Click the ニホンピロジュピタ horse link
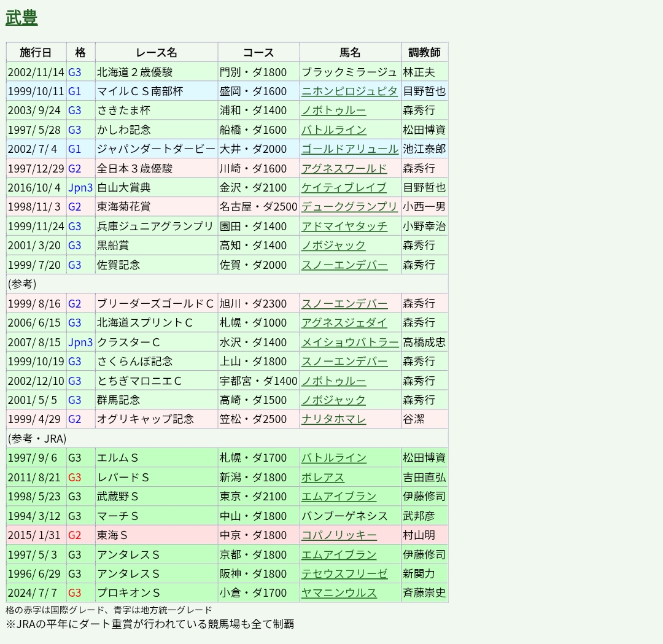 point(349,91)
